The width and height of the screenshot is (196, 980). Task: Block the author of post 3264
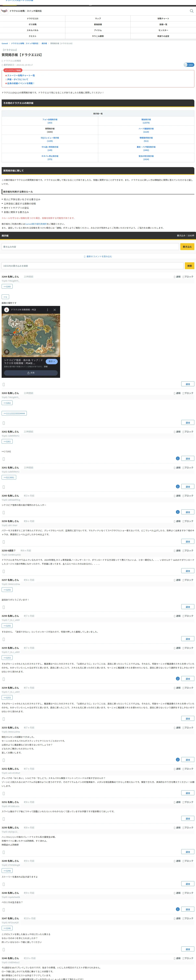pyautogui.click(x=188, y=277)
